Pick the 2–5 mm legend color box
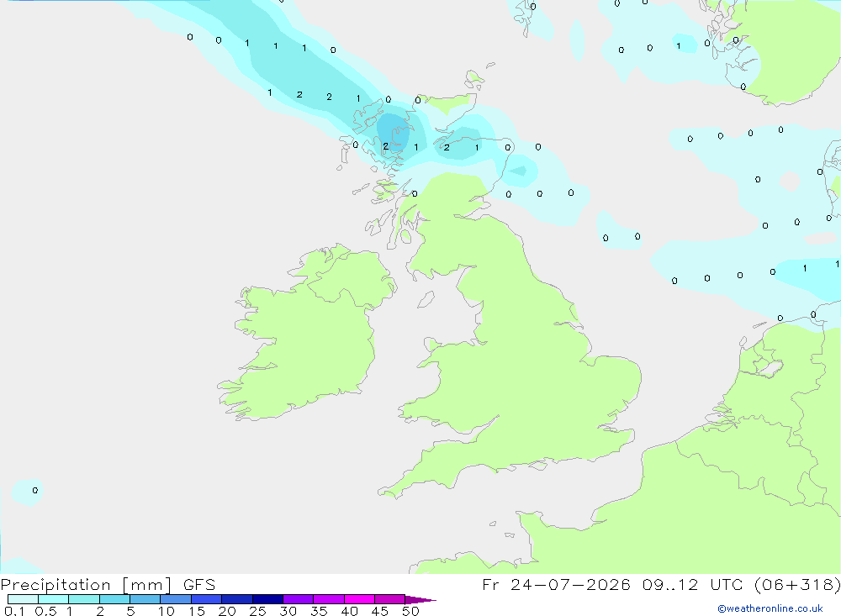Viewport: 841px width, 616px height. point(114,599)
